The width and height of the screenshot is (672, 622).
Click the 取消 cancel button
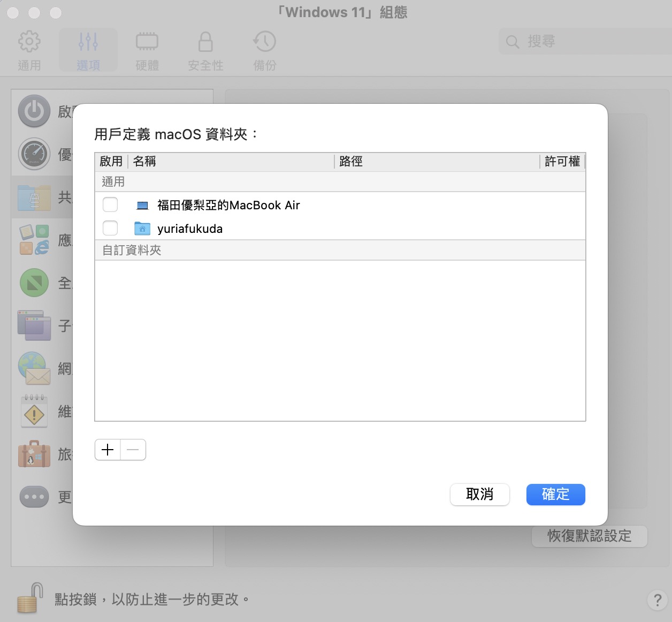[x=480, y=495]
